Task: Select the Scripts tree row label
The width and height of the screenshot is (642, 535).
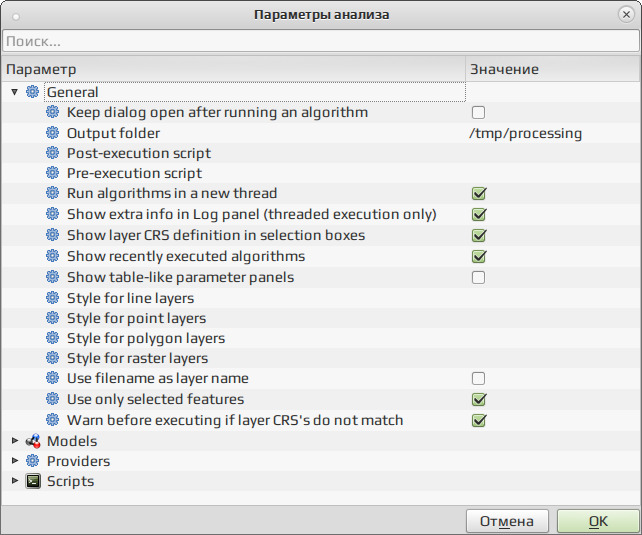Action: 70,481
